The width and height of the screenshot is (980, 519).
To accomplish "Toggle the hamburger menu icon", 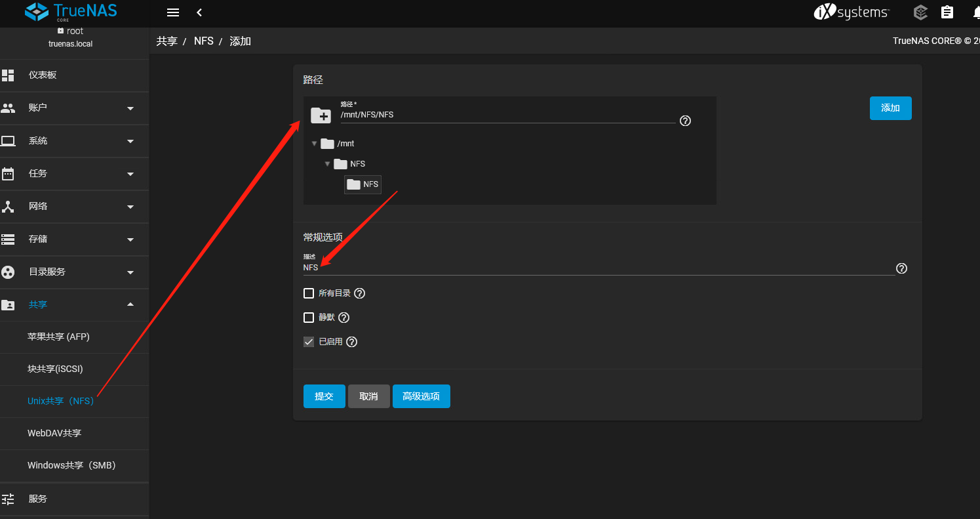I will [173, 12].
